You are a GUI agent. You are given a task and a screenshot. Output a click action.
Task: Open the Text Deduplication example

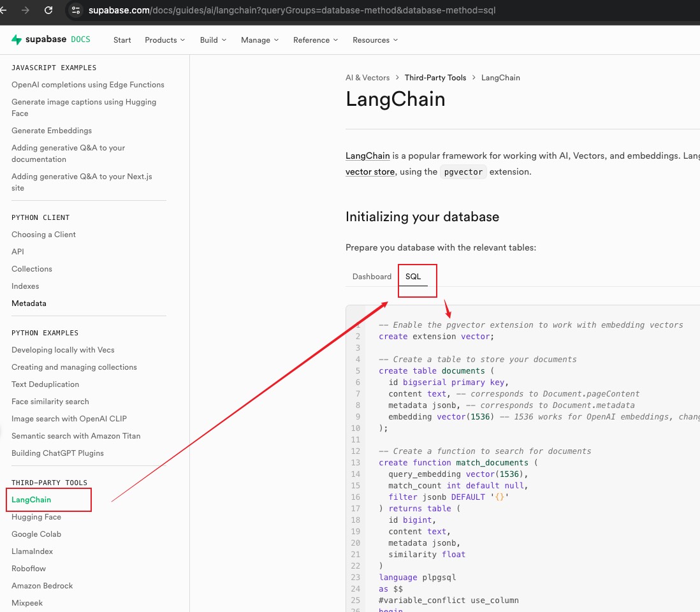tap(45, 384)
